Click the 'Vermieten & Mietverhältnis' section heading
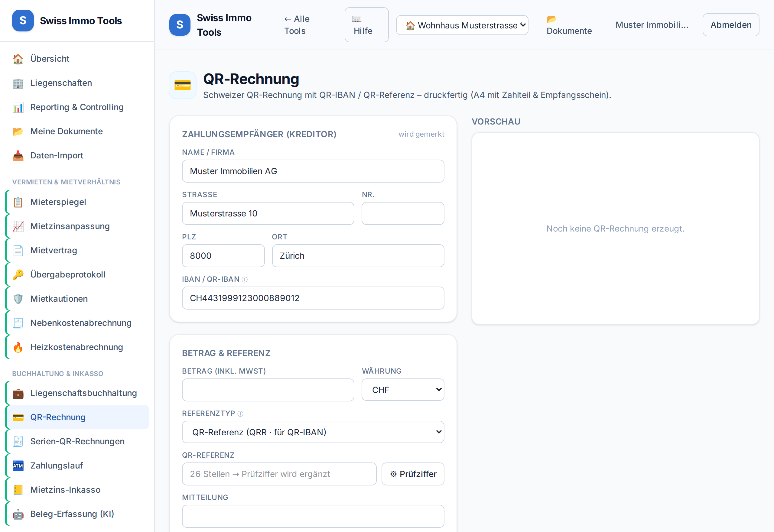Viewport: 774px width, 532px height. tap(66, 182)
